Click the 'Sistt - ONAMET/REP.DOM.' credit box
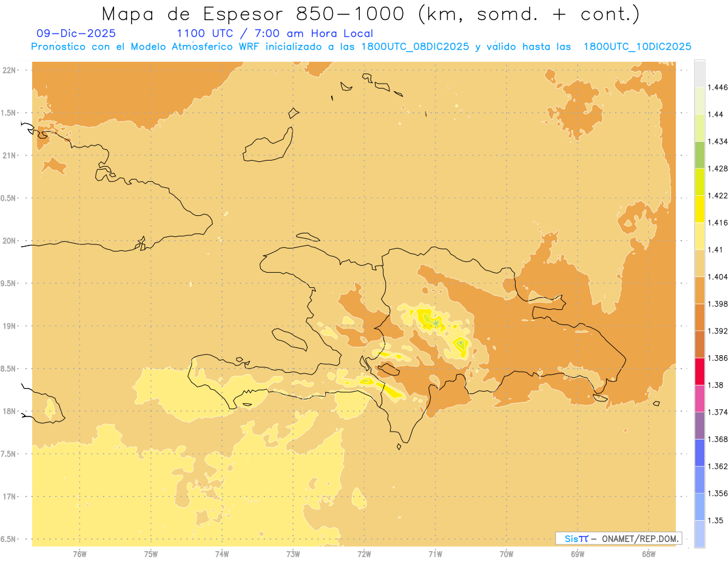Screen dimensions: 728x562 [618, 538]
